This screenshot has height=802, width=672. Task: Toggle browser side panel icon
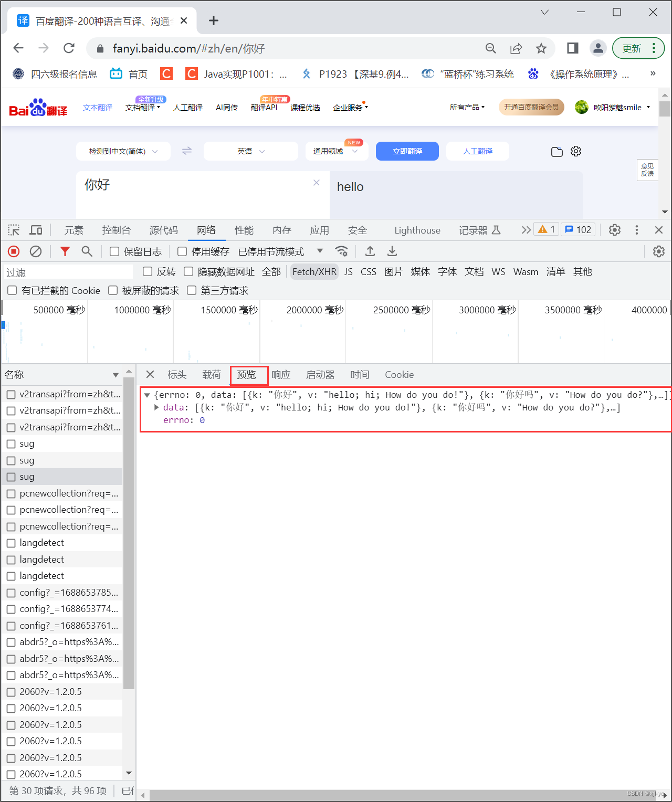click(573, 48)
